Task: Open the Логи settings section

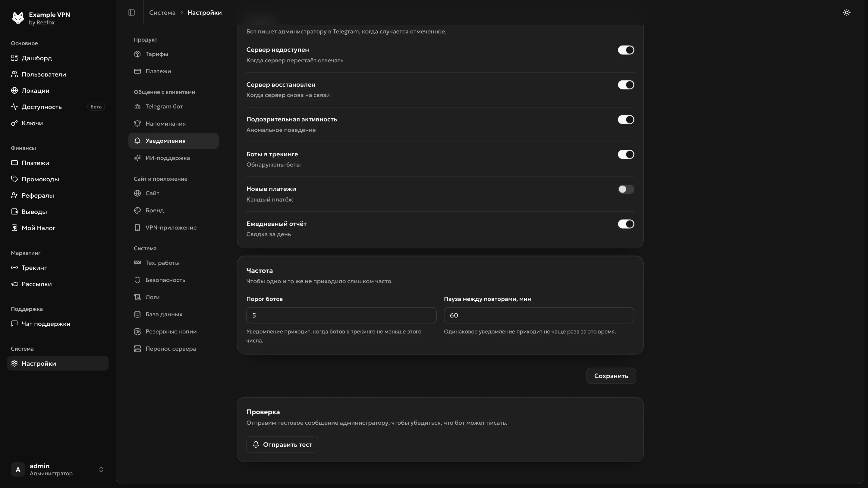Action: [174, 297]
